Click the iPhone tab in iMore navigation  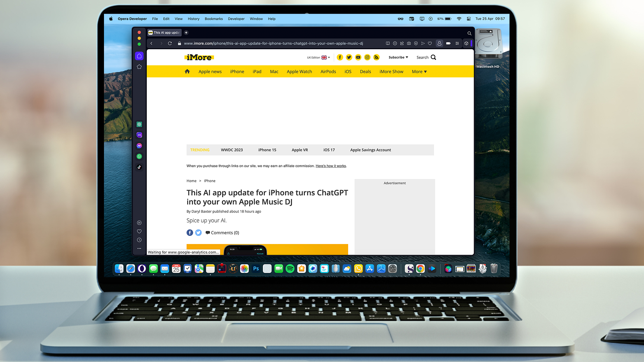[237, 71]
